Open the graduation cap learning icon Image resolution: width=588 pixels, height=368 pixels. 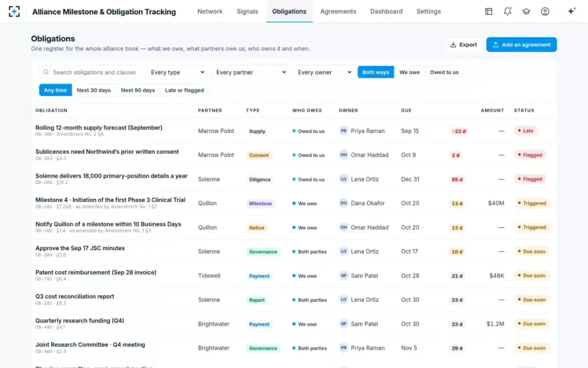tap(526, 11)
